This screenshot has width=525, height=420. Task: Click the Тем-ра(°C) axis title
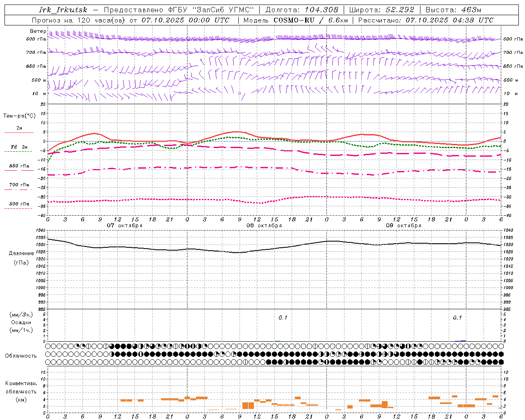tap(19, 116)
